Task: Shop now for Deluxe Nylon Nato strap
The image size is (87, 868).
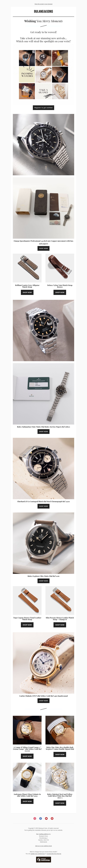Action: [x=60, y=292]
